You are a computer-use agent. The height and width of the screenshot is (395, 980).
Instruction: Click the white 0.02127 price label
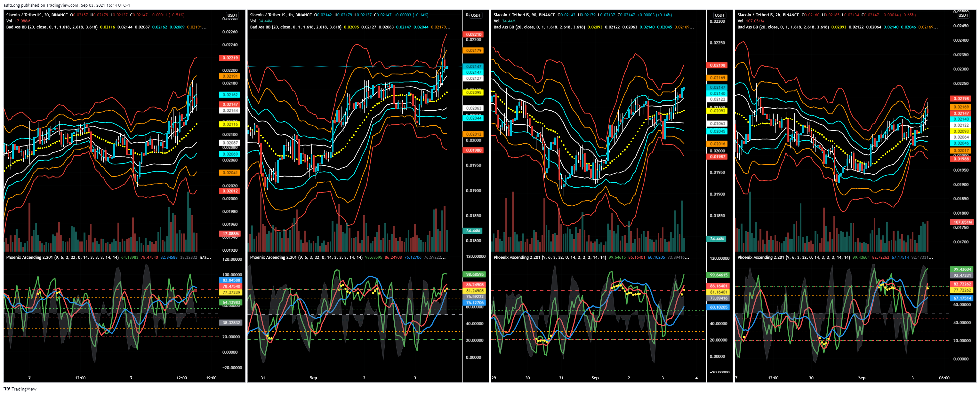[x=473, y=78]
